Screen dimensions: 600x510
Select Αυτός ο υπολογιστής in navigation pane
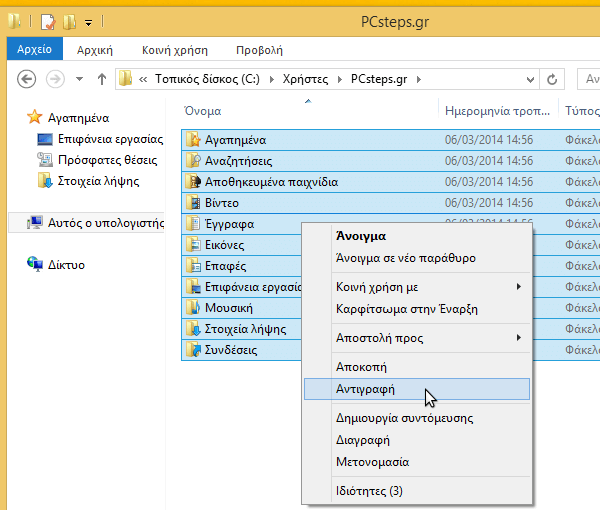pyautogui.click(x=106, y=223)
